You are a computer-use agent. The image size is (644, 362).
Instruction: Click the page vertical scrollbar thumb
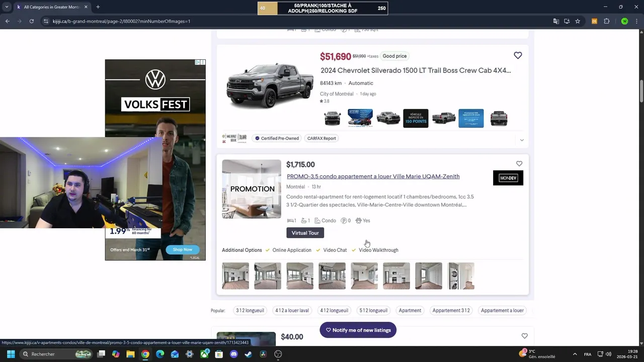pos(641,90)
